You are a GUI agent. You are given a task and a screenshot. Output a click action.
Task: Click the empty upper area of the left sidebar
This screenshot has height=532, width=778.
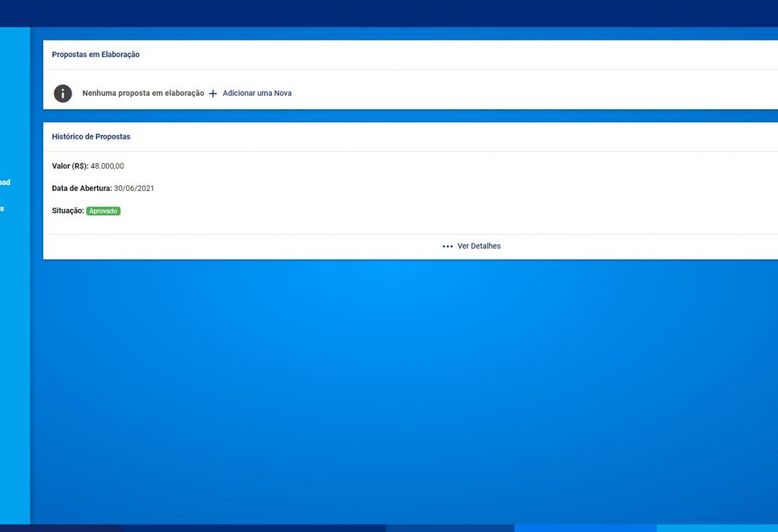(x=15, y=80)
